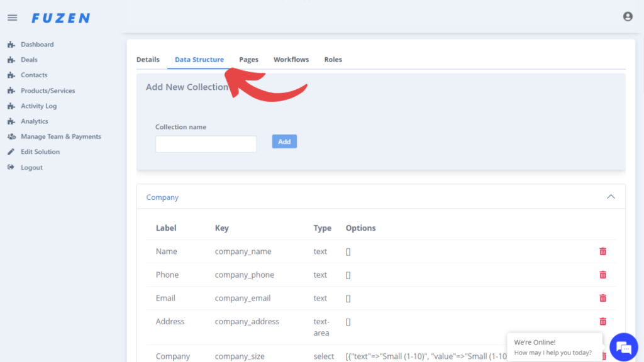Viewport: 644px width, 362px height.
Task: Click the Deals puzzle icon
Action: click(x=11, y=60)
